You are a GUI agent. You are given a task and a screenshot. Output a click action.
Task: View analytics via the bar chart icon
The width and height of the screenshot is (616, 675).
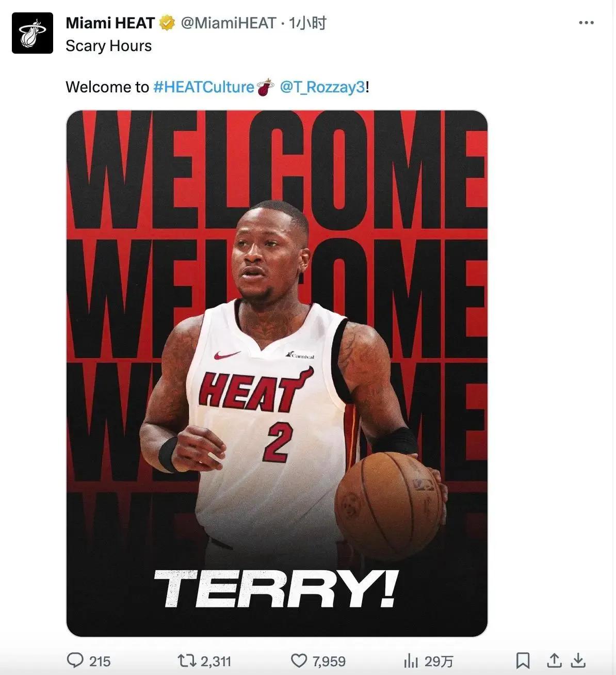tap(411, 661)
